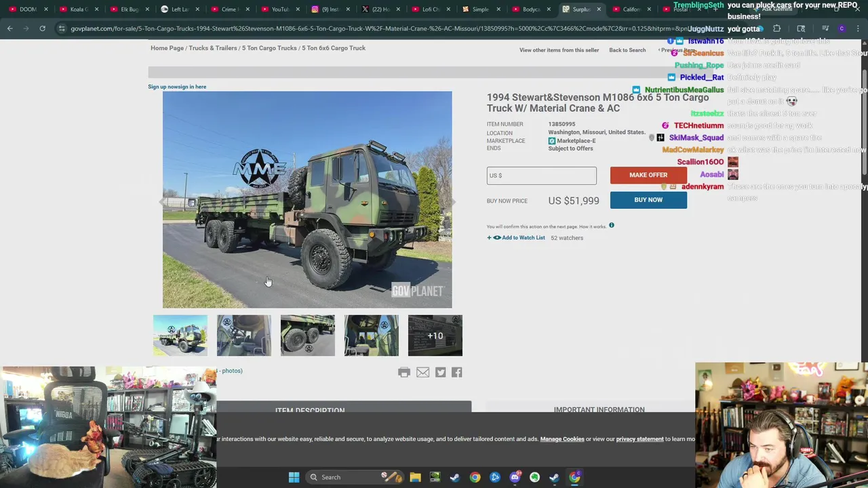868x488 pixels.
Task: Click the offer amount US $ field
Action: [x=541, y=176]
